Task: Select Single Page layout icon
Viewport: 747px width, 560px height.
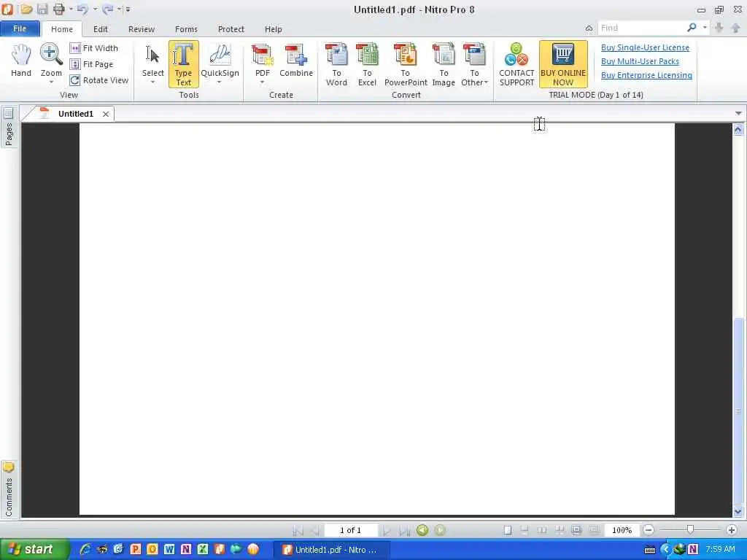Action: tap(508, 530)
